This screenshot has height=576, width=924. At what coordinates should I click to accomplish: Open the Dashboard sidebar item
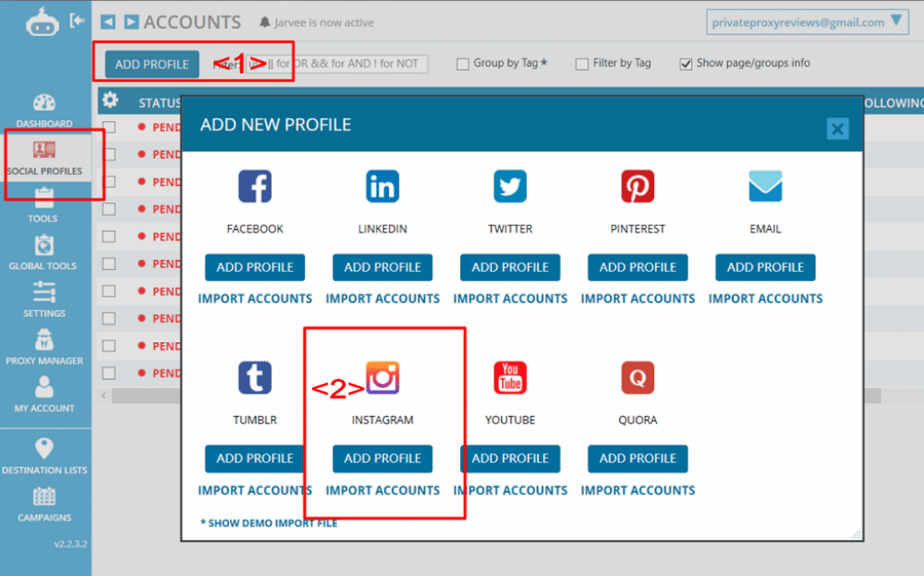click(x=44, y=111)
